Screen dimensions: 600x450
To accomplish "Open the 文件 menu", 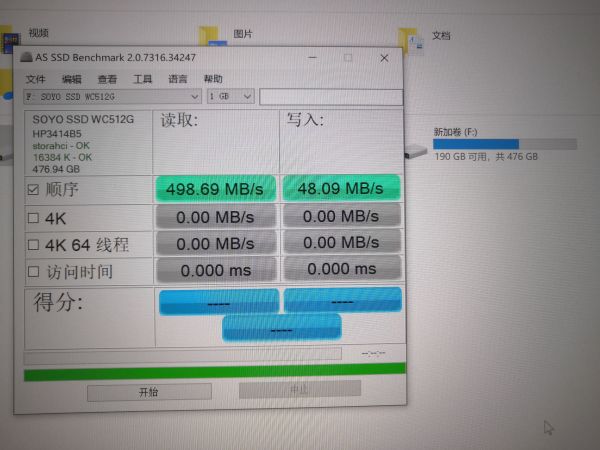I will click(35, 79).
